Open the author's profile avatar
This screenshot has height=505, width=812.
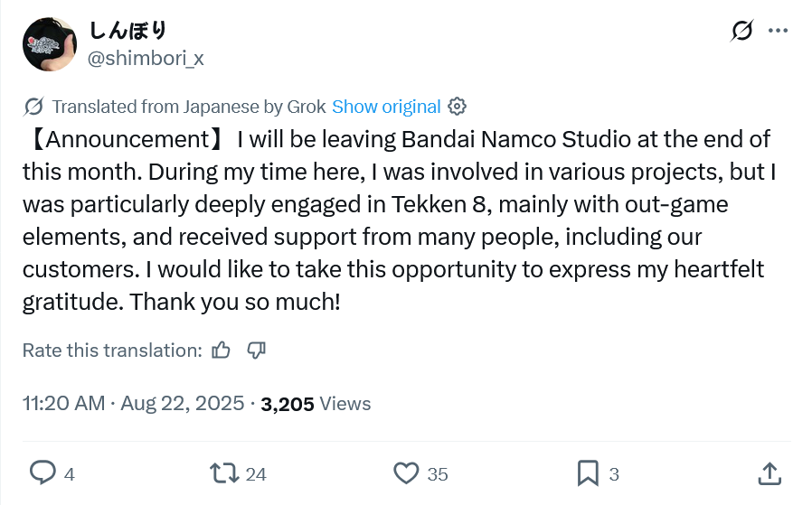pyautogui.click(x=49, y=43)
